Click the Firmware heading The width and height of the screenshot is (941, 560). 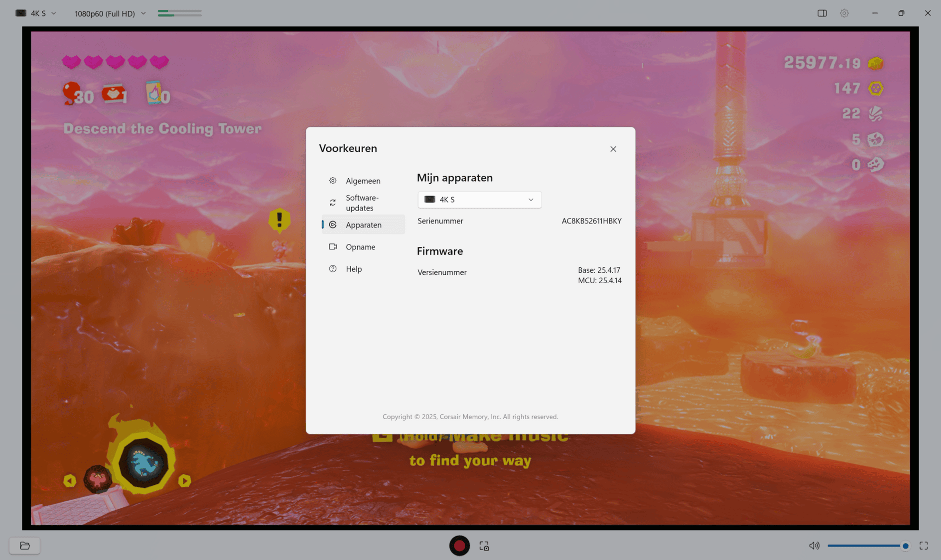click(x=440, y=251)
